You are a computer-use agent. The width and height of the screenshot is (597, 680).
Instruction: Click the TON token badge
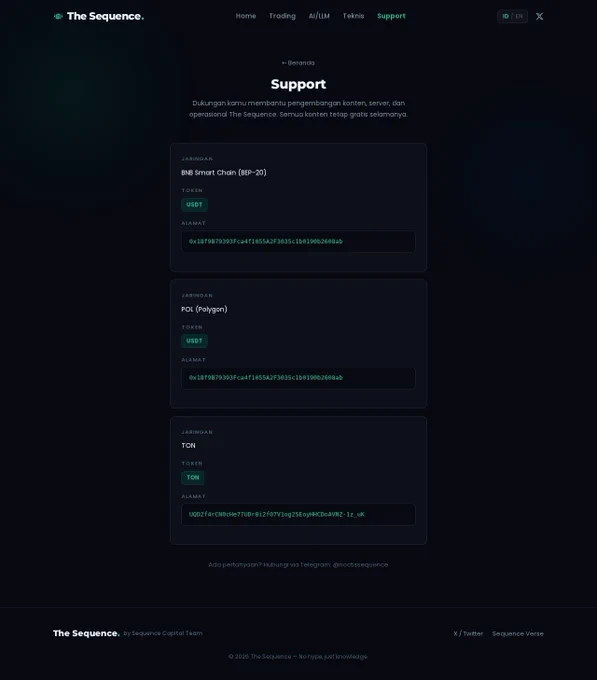coord(192,477)
